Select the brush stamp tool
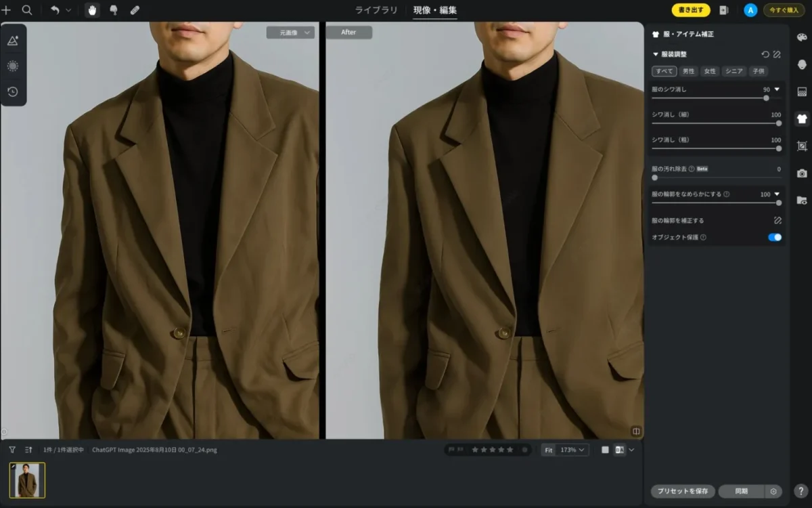 click(x=113, y=10)
